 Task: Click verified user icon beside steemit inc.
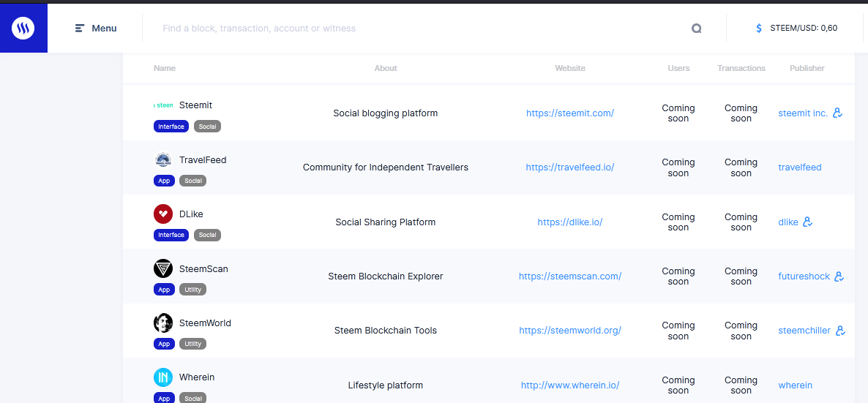pos(838,113)
